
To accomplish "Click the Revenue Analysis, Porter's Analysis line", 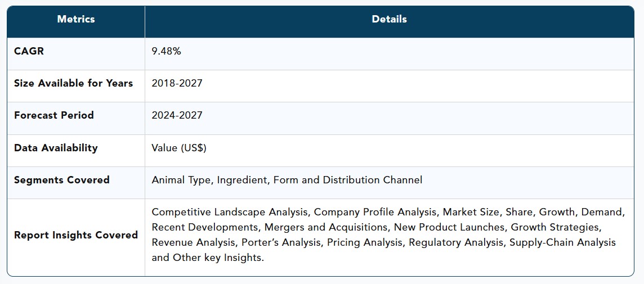I will [x=383, y=242].
